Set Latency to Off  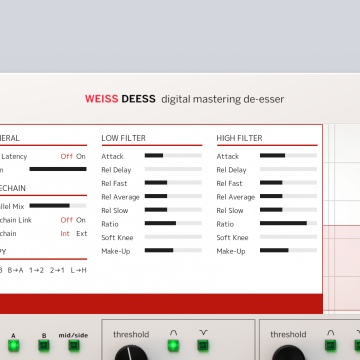66,156
